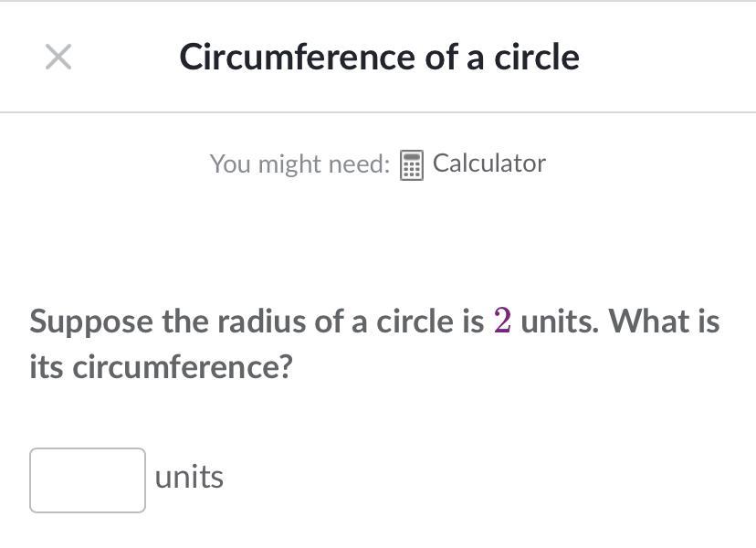The height and width of the screenshot is (548, 756).
Task: Click the "You might need:" label
Action: [299, 164]
